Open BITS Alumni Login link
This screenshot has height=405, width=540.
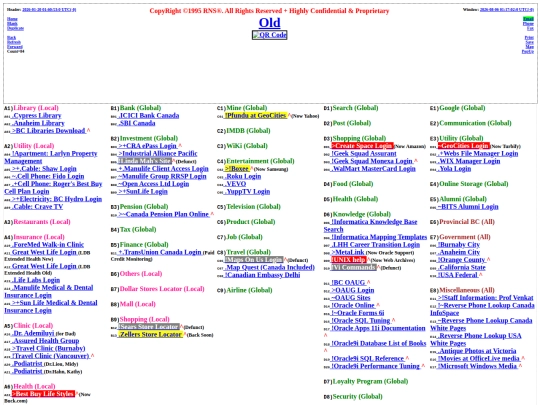468,207
